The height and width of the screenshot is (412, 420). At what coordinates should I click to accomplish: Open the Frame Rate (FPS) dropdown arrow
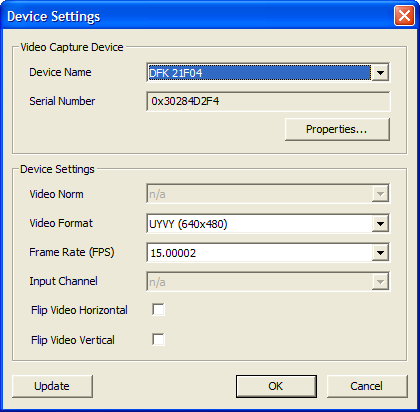(380, 253)
